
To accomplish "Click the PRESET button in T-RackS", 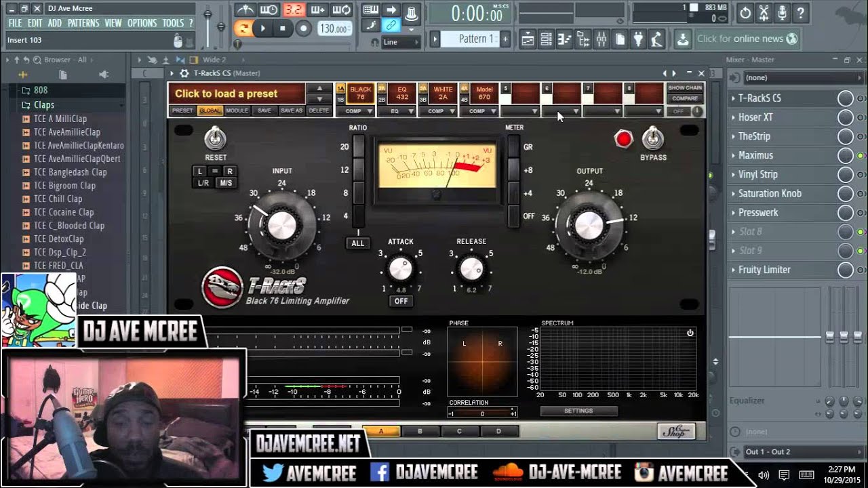I will point(182,110).
